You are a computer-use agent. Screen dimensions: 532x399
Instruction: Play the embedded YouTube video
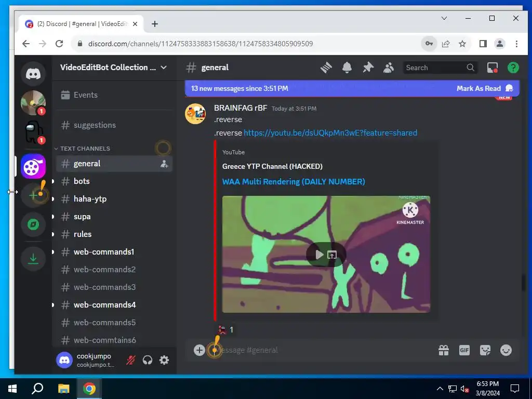pyautogui.click(x=320, y=255)
